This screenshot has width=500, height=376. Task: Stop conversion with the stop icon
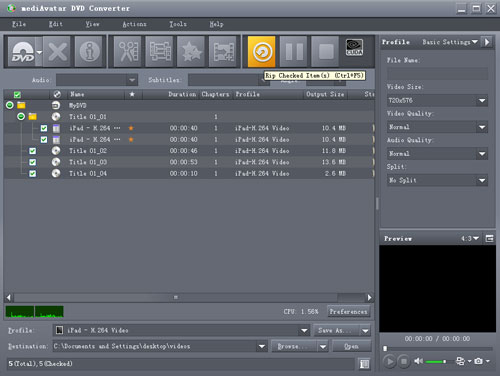[x=325, y=52]
